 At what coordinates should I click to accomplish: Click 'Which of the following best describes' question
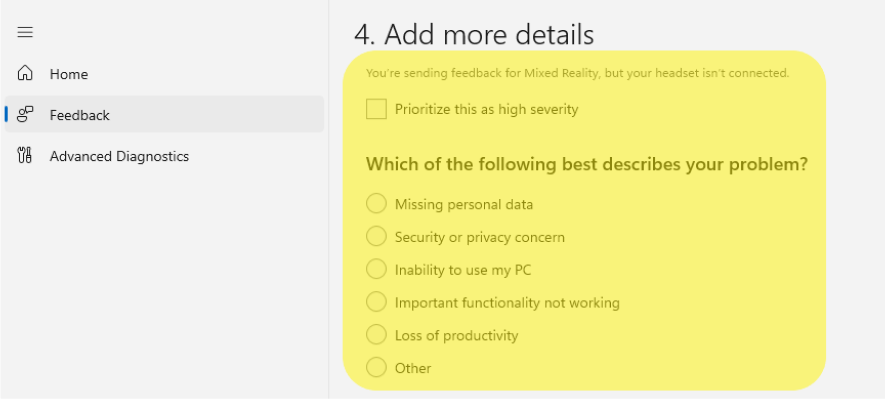[586, 164]
